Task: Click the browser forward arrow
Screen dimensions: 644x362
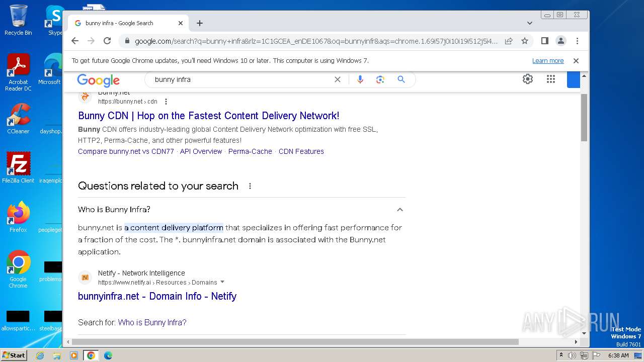Action: click(91, 41)
